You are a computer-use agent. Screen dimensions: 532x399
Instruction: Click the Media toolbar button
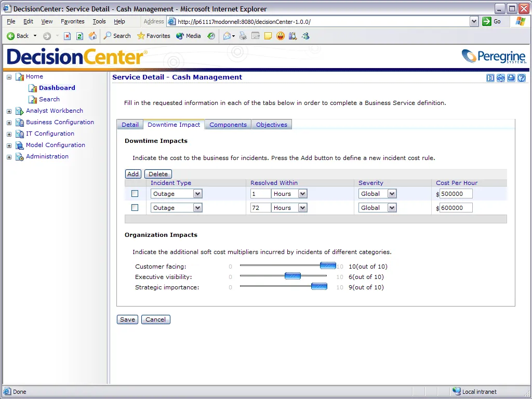tap(189, 36)
